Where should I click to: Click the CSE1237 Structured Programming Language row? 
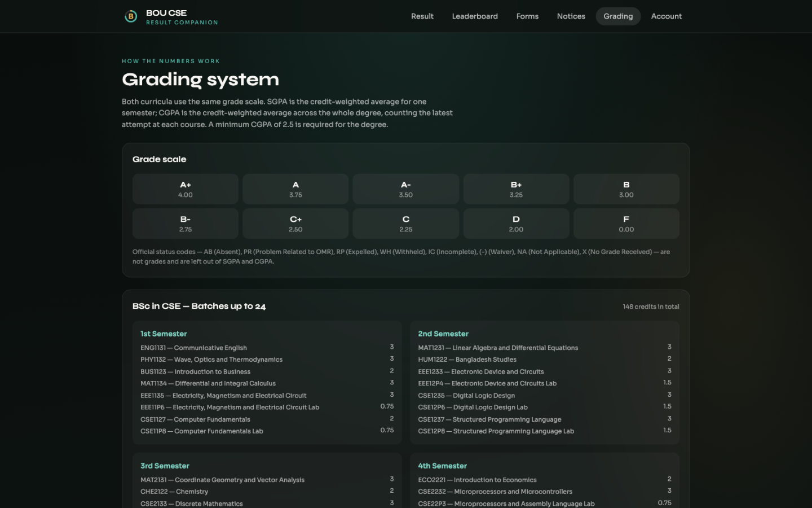[545, 419]
